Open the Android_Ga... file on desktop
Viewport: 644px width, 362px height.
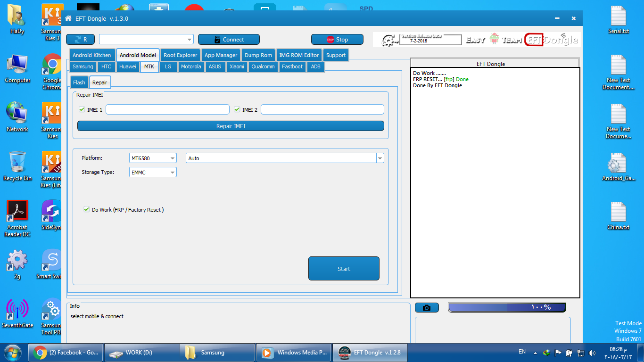coord(619,166)
